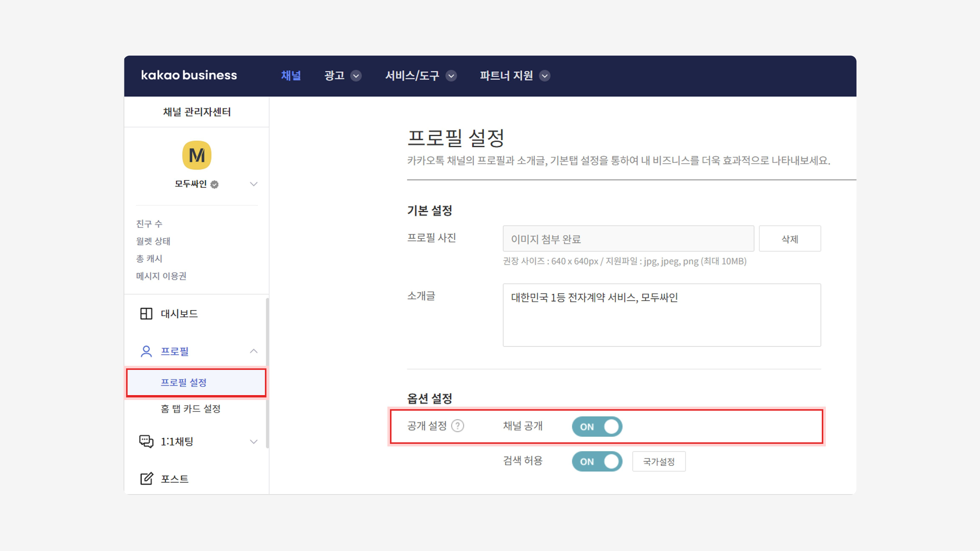Open the 서비스/도구 menu in top bar

point(420,76)
